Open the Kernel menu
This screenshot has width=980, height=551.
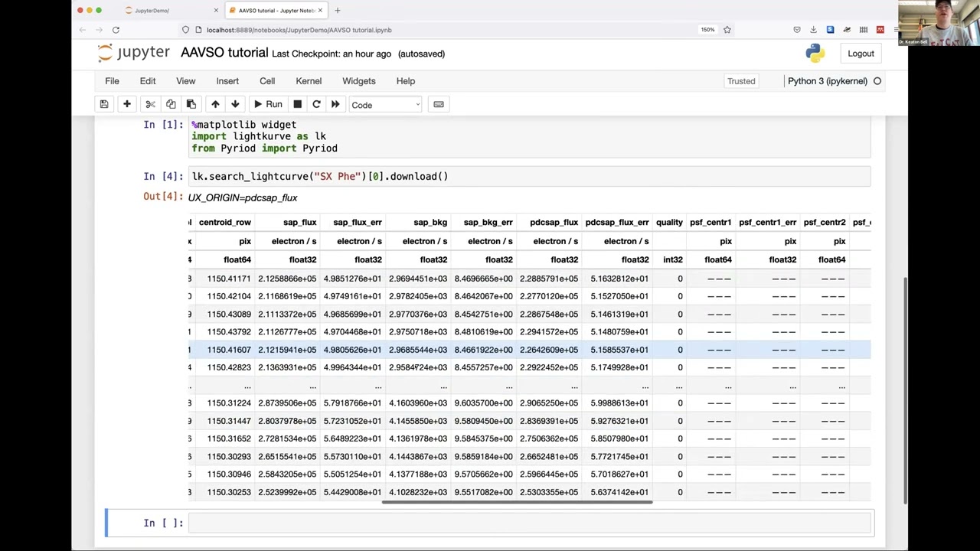click(x=309, y=81)
